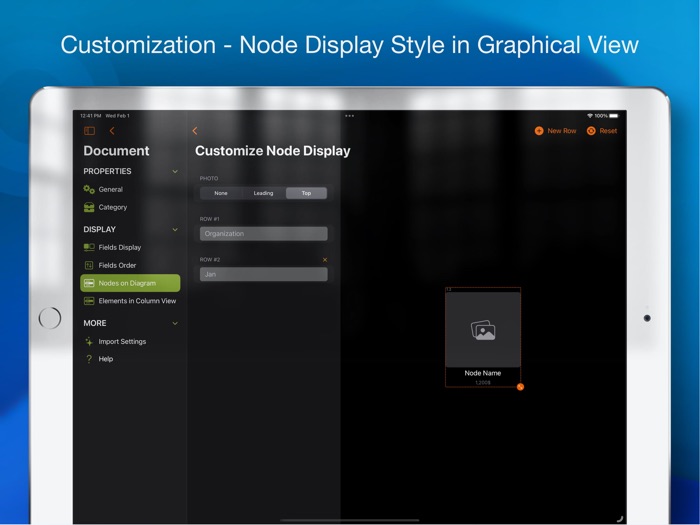Open Category properties

112,207
